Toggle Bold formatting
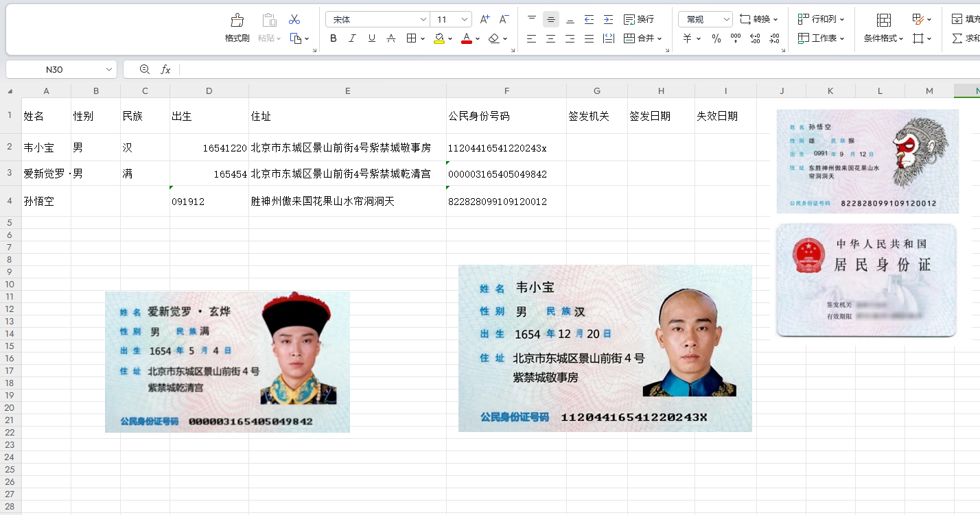The width and height of the screenshot is (980, 515). 334,38
